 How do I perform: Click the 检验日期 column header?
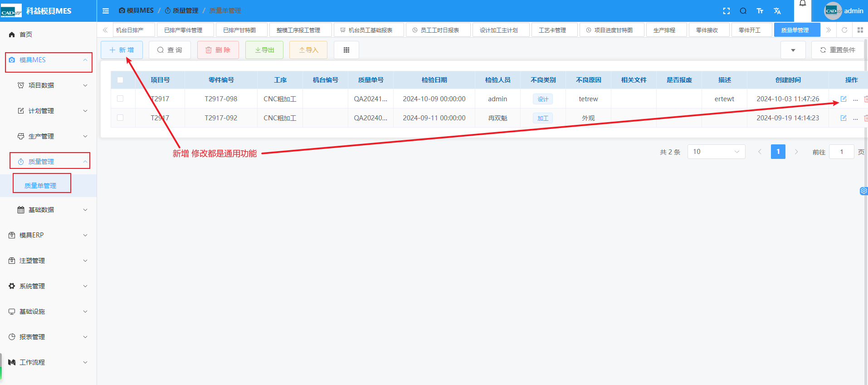coord(434,80)
